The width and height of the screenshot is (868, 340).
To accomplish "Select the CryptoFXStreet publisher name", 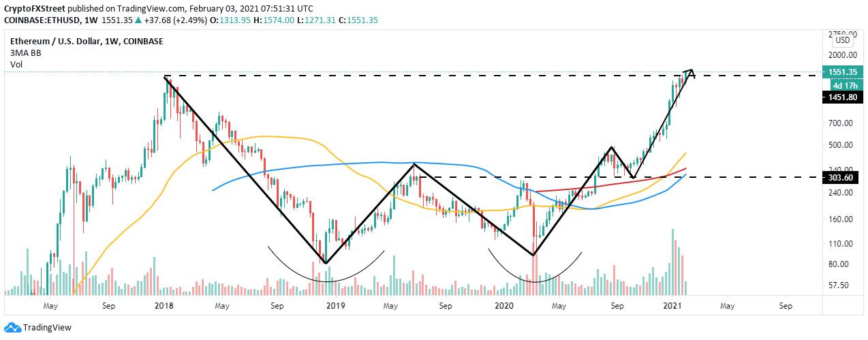I will [x=35, y=8].
